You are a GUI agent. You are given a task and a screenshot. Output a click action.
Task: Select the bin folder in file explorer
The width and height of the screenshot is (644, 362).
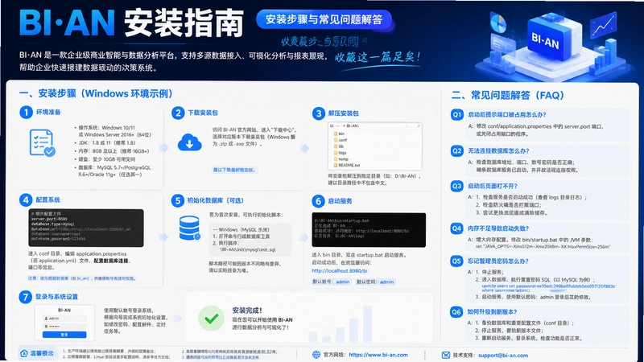[x=339, y=134]
